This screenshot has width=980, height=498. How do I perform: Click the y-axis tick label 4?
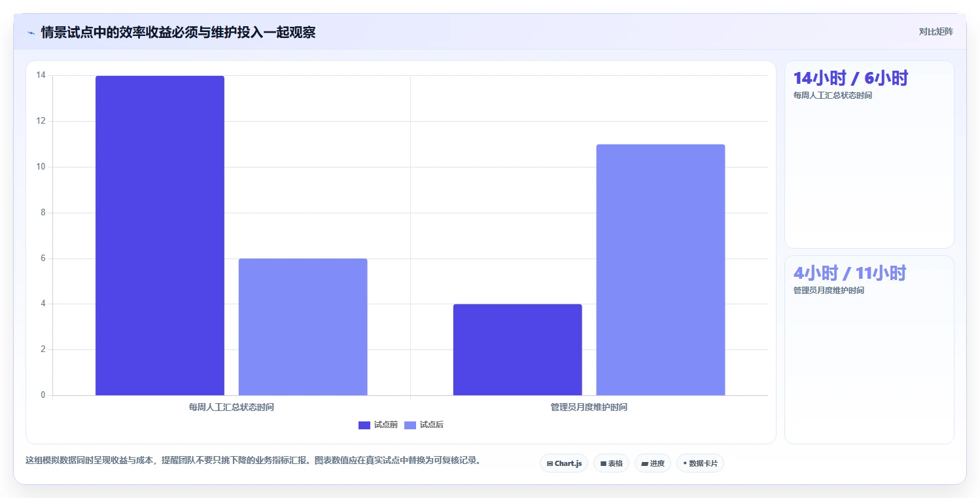43,304
